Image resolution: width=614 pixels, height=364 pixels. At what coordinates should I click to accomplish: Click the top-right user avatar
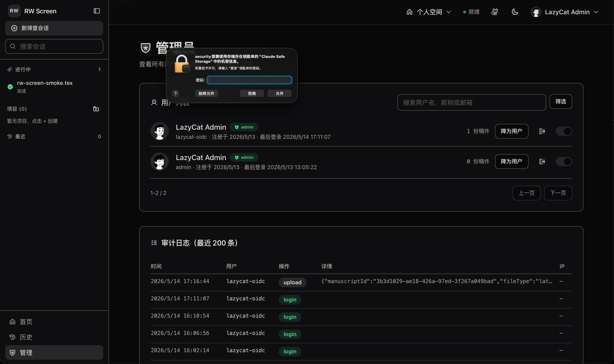click(x=536, y=12)
